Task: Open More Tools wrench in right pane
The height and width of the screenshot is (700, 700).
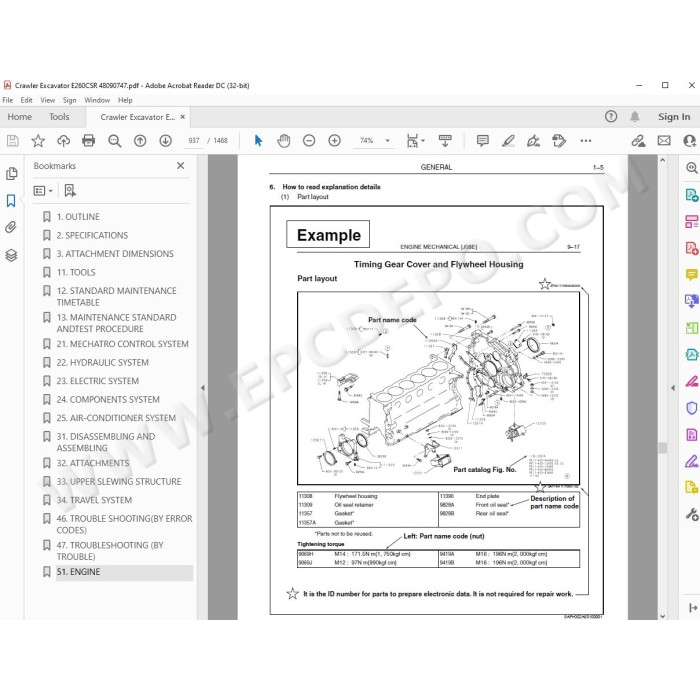Action: click(692, 514)
